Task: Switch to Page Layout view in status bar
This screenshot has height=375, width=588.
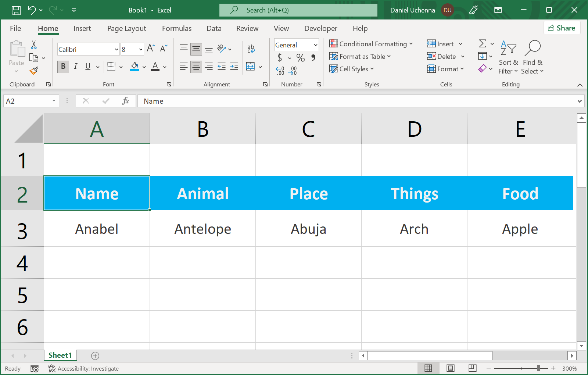Action: coord(451,368)
